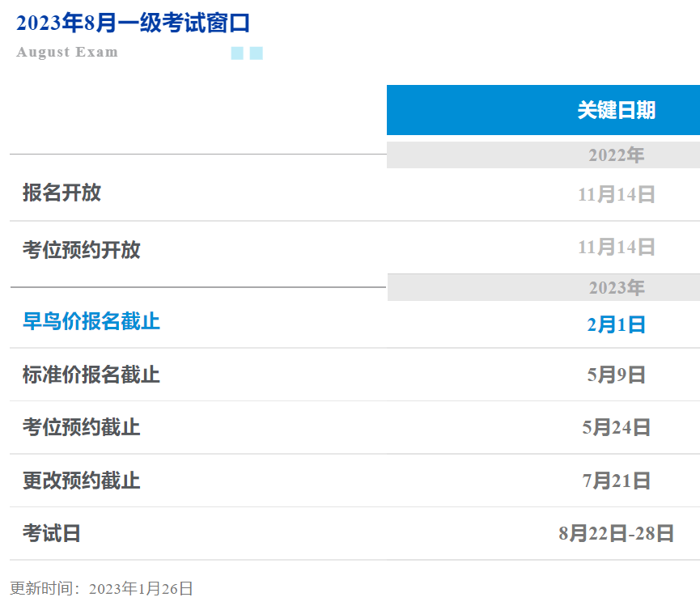Click the 2023年8月一级考试窗口 heading
Viewport: 700px width, 610px height.
pos(133,23)
